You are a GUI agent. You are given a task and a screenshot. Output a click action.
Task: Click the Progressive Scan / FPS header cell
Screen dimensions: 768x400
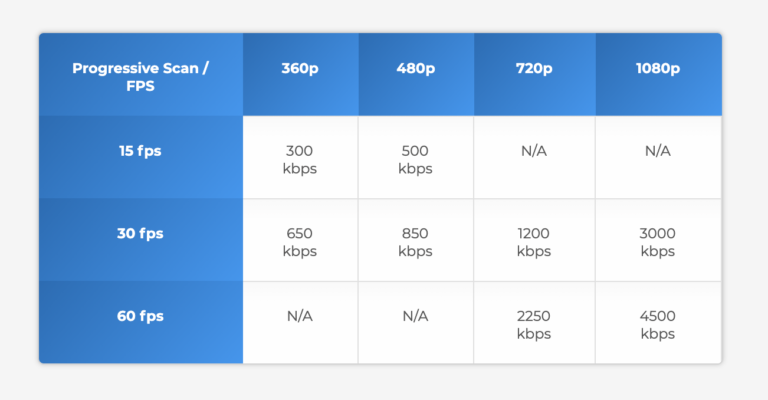[x=140, y=76]
